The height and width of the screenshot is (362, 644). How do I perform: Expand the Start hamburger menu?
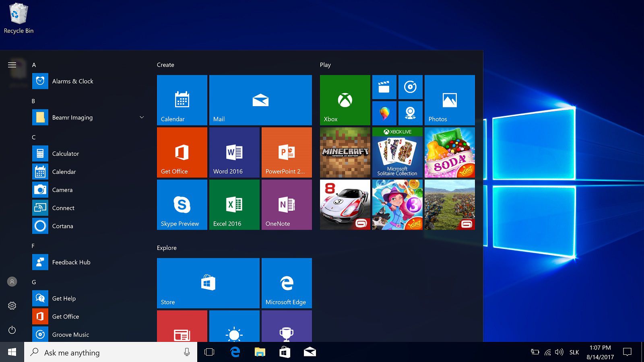tap(12, 65)
